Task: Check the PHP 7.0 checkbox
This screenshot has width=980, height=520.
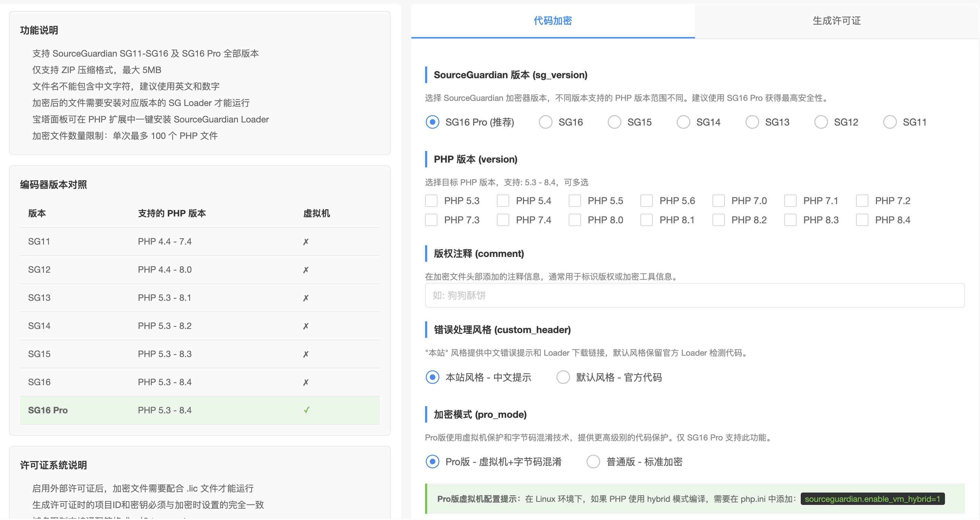Action: click(719, 201)
